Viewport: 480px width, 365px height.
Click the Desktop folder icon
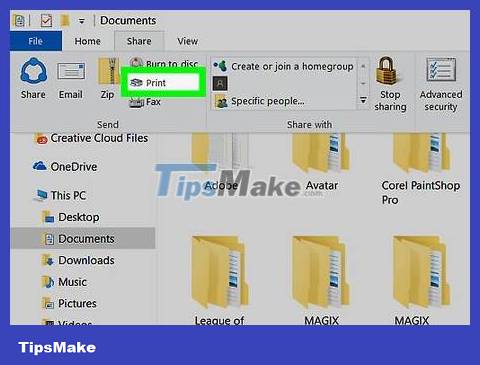[x=48, y=217]
